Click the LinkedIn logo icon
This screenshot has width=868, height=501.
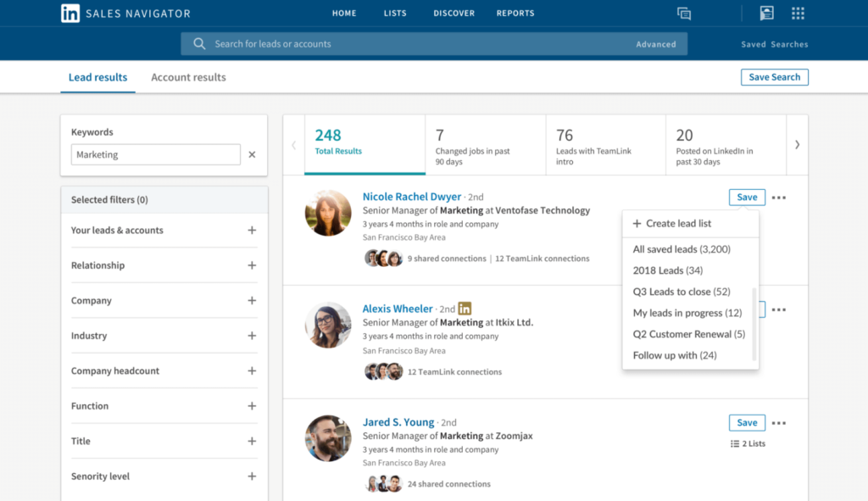pos(70,14)
